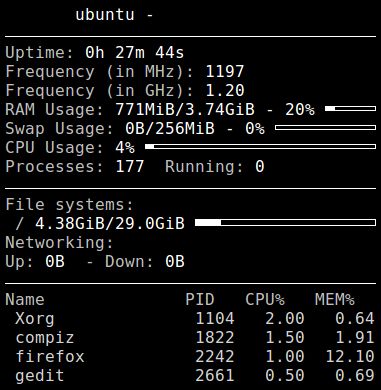Image resolution: width=381 pixels, height=390 pixels.
Task: Select the firefox process name
Action: point(50,357)
